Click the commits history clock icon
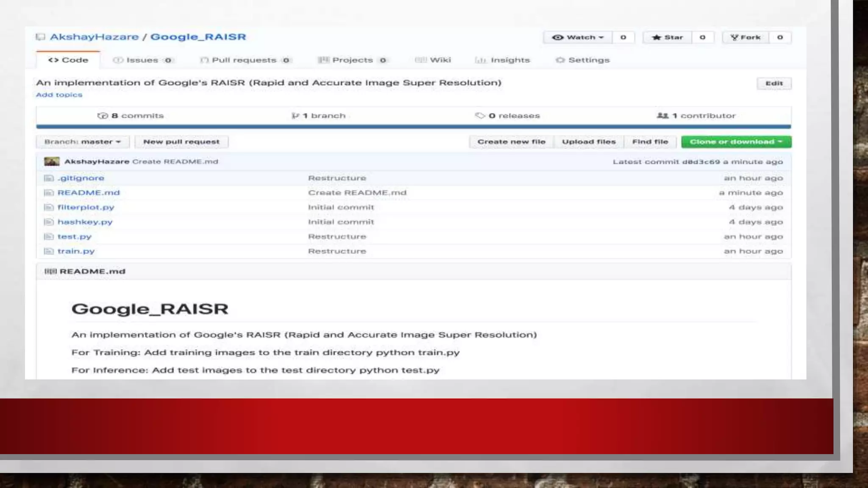 click(102, 116)
